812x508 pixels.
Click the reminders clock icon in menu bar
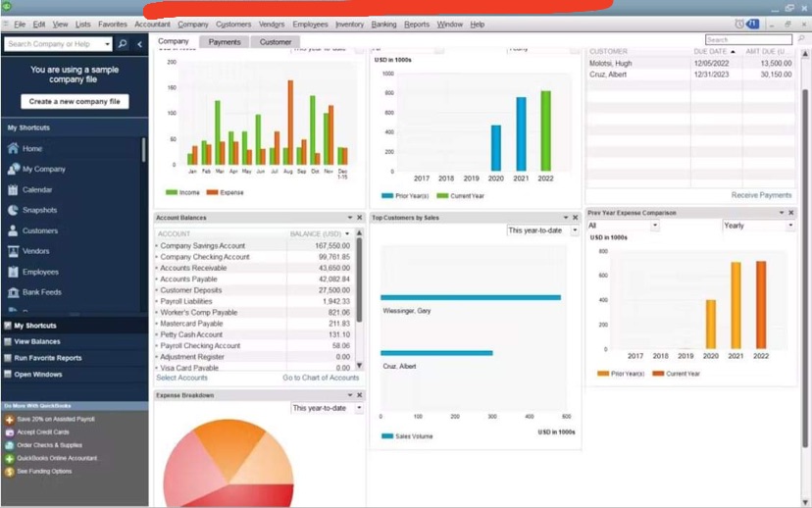pos(739,24)
